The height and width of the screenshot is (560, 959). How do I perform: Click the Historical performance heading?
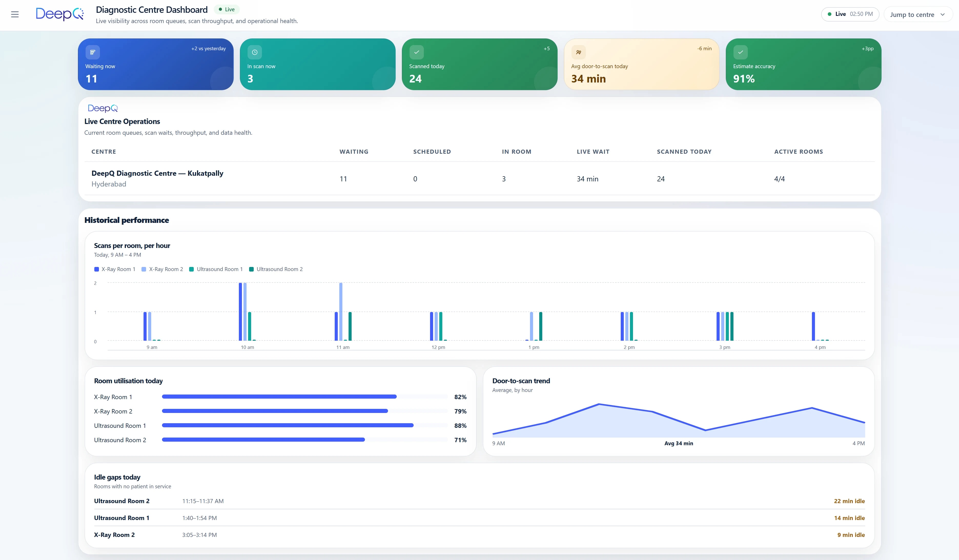pos(127,220)
